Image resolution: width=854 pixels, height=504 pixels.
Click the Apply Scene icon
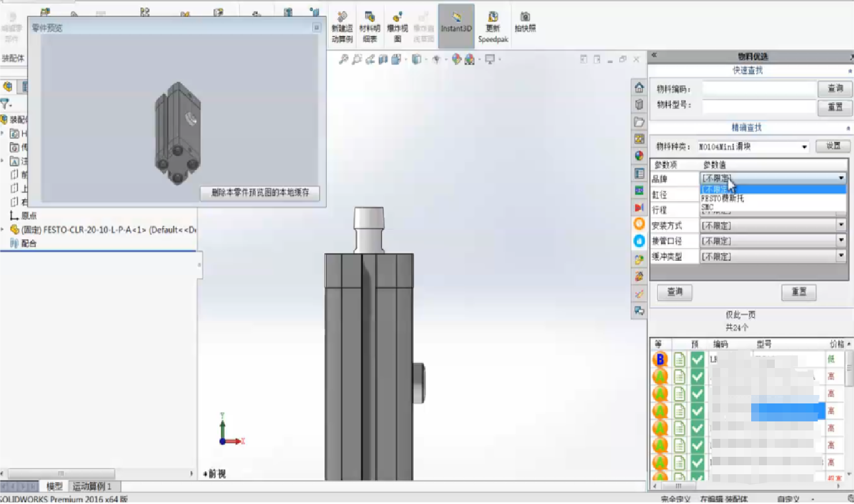(470, 59)
